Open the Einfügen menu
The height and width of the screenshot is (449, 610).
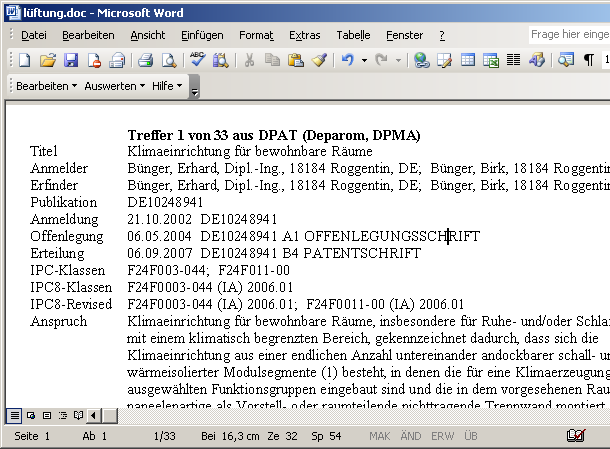[x=202, y=35]
